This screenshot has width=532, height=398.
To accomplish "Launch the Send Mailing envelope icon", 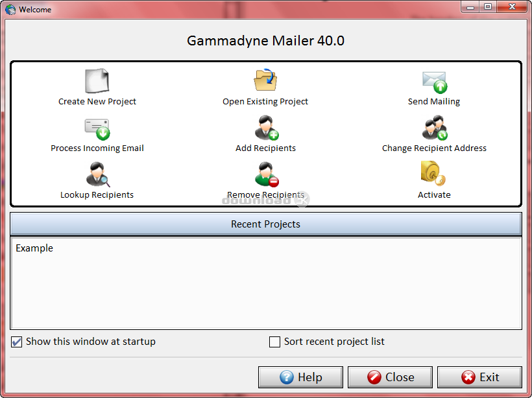I will [x=435, y=82].
